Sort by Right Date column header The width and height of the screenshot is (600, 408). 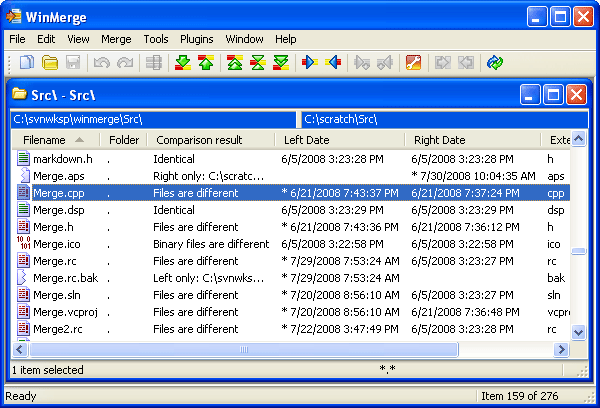coord(439,140)
